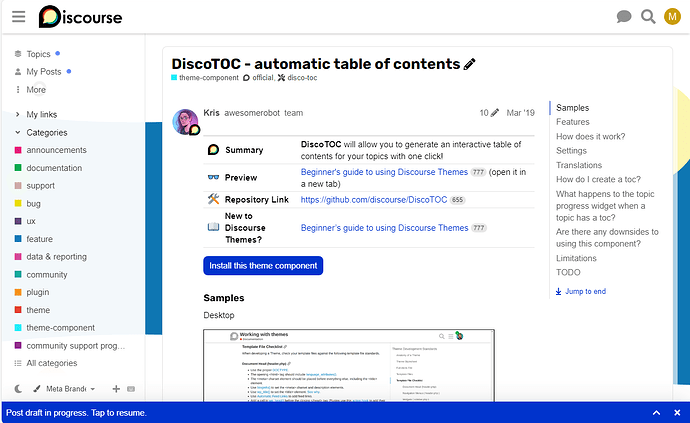Jump to How does it work? section
The width and height of the screenshot is (690, 423).
(590, 136)
